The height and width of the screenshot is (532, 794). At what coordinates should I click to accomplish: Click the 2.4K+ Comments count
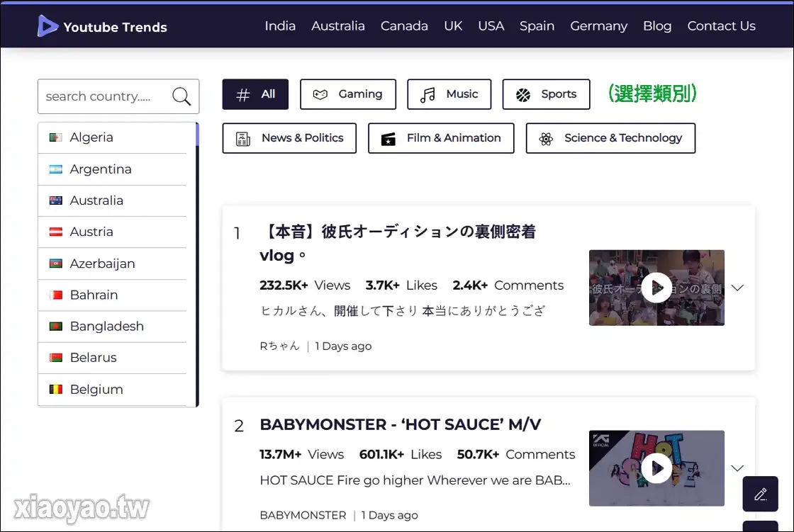(508, 285)
